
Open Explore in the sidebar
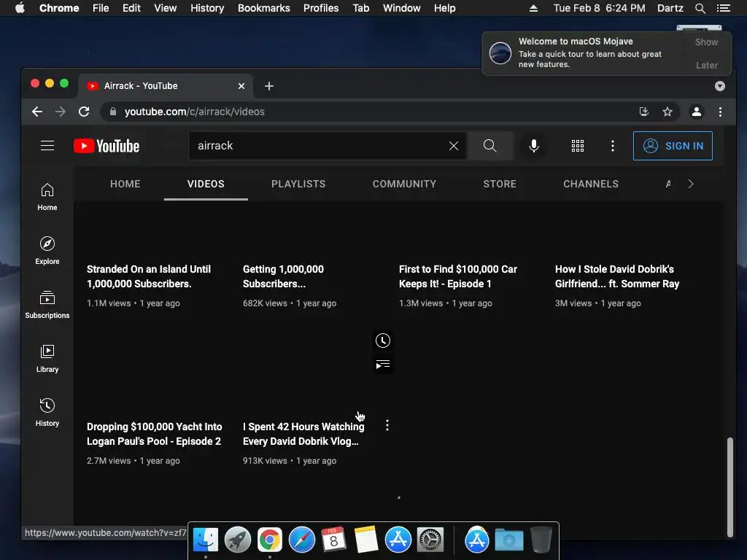47,251
